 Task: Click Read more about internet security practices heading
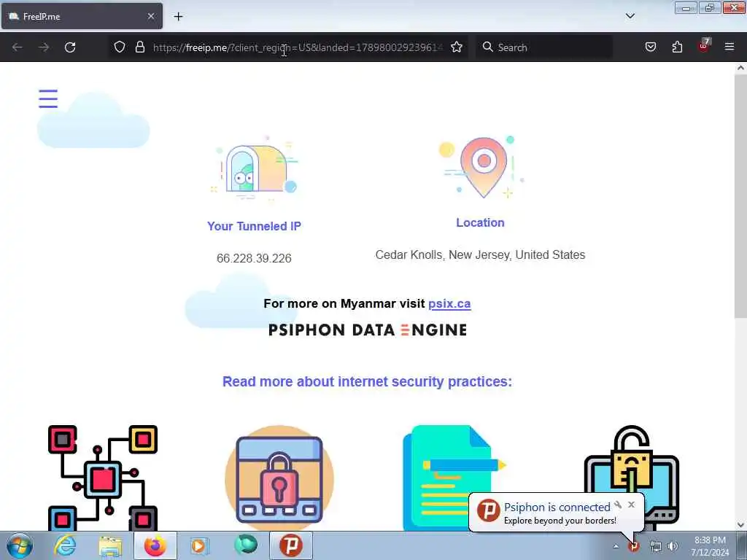point(368,381)
